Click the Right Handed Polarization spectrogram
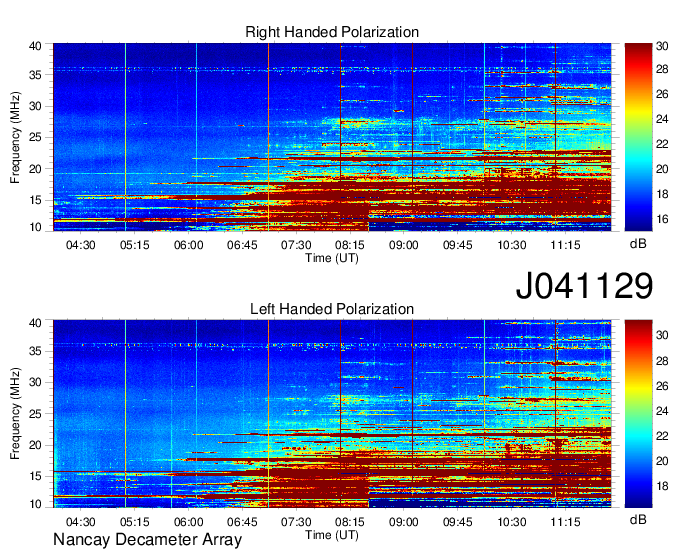This screenshot has height=552, width=680. coord(332,137)
